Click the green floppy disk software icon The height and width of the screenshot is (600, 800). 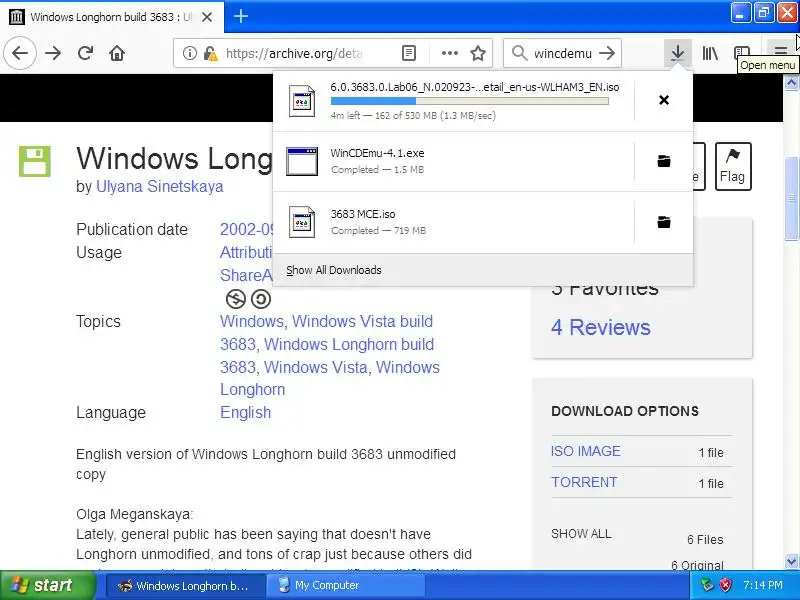tap(35, 161)
